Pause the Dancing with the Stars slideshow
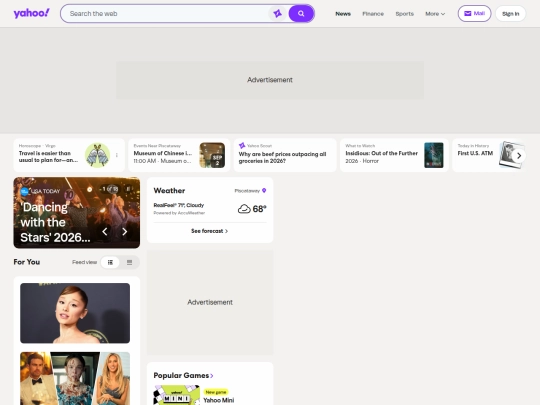 point(128,189)
